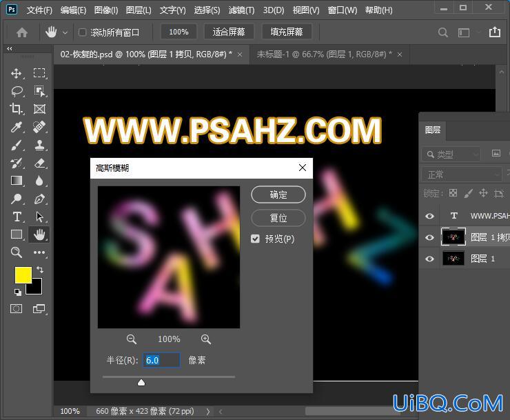Image resolution: width=510 pixels, height=420 pixels.
Task: Select the Rectangle shape tool
Action: [x=17, y=234]
